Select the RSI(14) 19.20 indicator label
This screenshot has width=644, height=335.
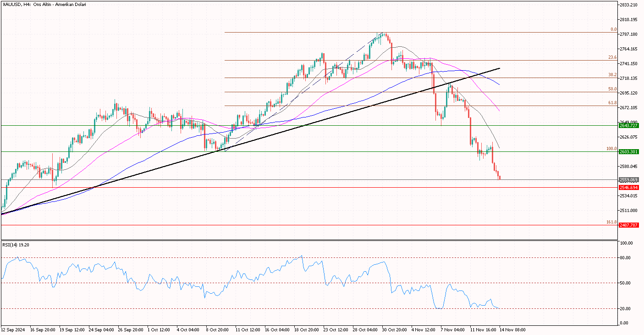[x=16, y=245]
